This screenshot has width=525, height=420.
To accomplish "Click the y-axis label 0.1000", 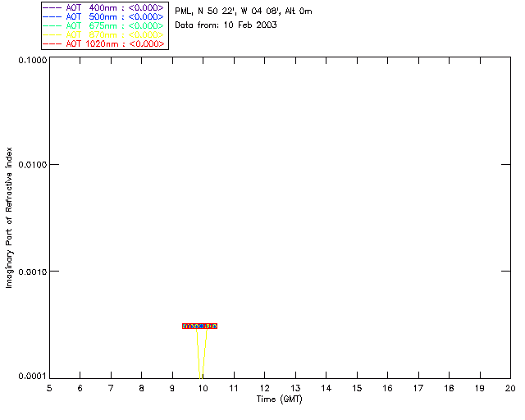I will [x=33, y=60].
